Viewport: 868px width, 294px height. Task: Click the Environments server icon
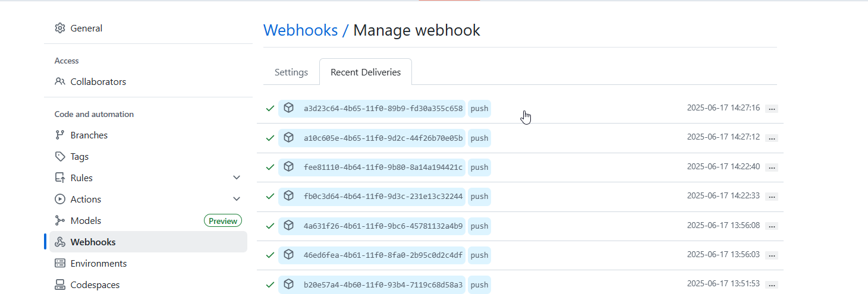click(x=59, y=264)
